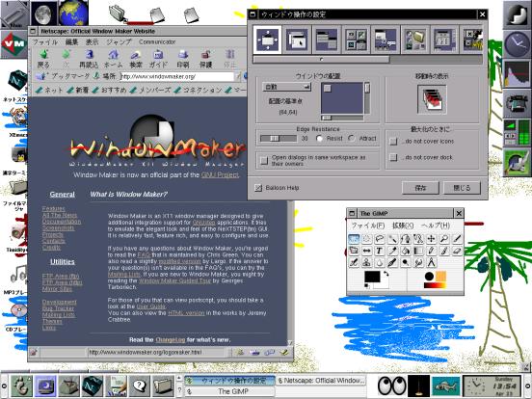532x399 pixels.
Task: Select the Ellipse Select tool in GIMP
Action: [x=367, y=239]
